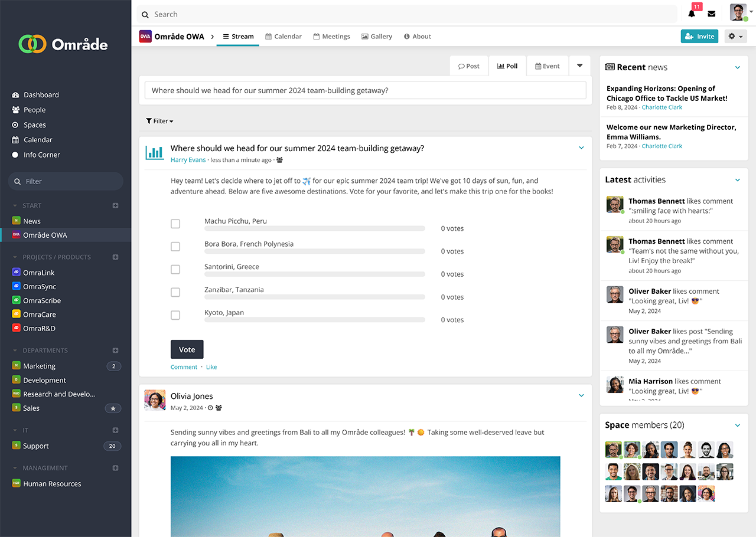Open the messages envelope icon
Viewport: 756px width, 537px height.
[x=712, y=14]
